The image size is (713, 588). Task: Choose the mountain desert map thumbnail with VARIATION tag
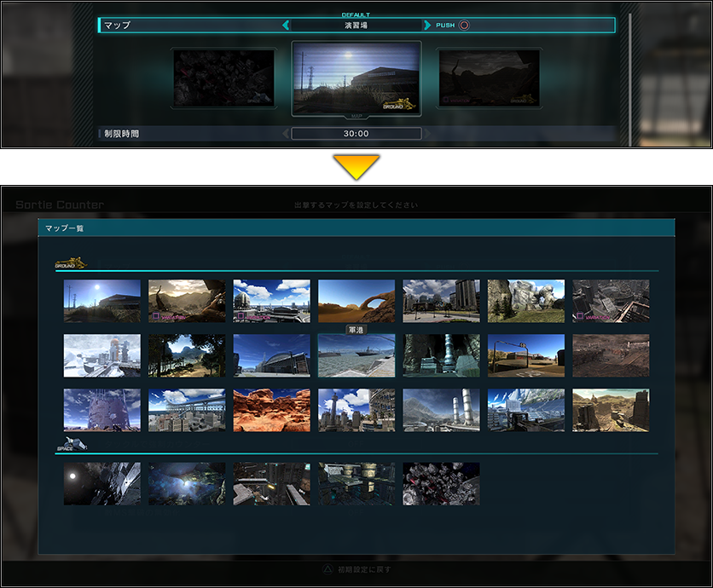tap(187, 301)
